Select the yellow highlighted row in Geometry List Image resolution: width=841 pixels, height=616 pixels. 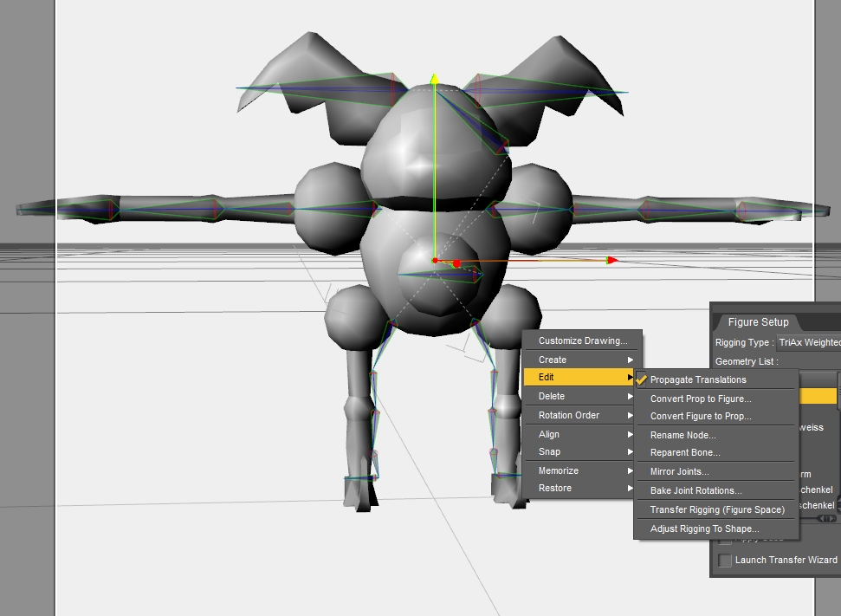click(818, 396)
